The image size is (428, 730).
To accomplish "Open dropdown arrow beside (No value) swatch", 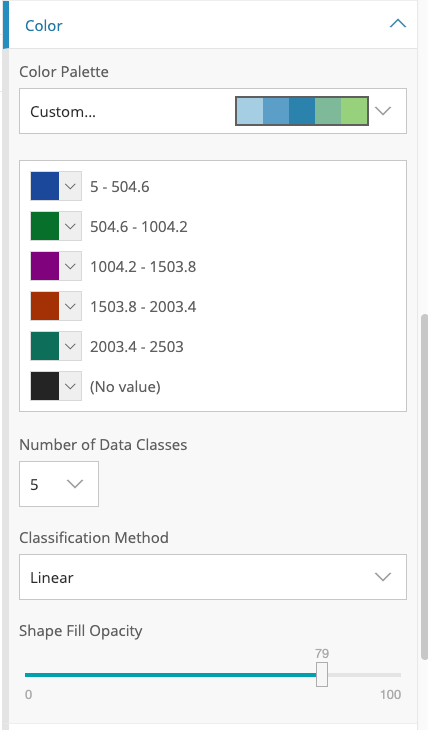I will [70, 386].
